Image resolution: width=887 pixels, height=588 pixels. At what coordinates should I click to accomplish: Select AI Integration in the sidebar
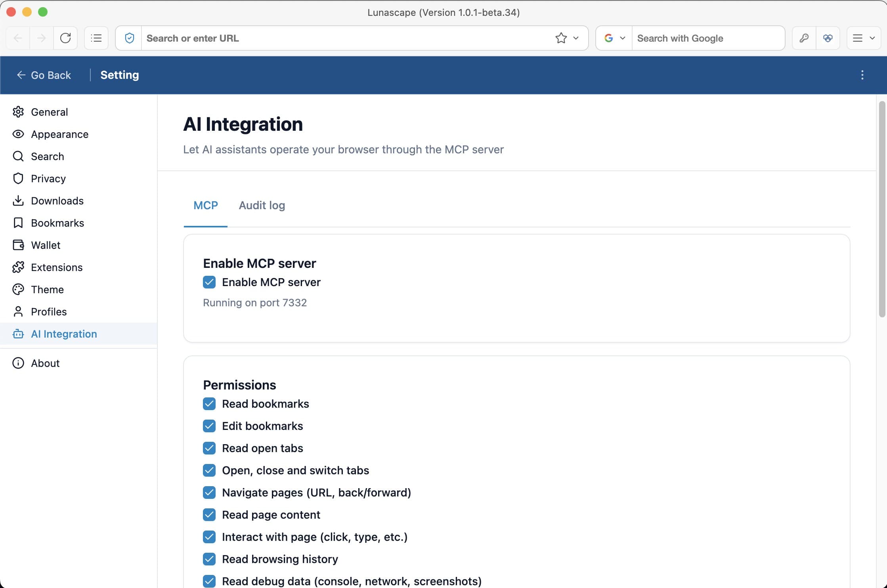78,334
